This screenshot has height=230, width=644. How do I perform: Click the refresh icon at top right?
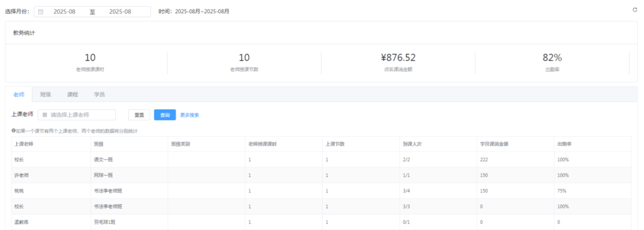[x=634, y=10]
